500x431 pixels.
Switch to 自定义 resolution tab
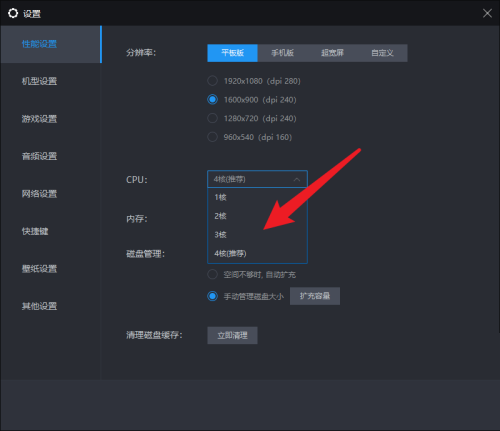point(382,53)
